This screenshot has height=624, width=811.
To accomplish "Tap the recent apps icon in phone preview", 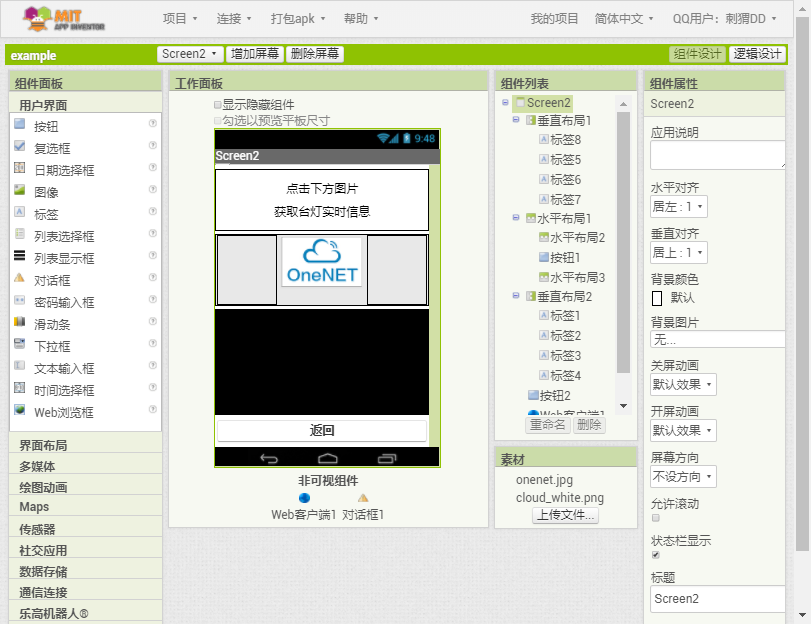I will click(x=387, y=458).
